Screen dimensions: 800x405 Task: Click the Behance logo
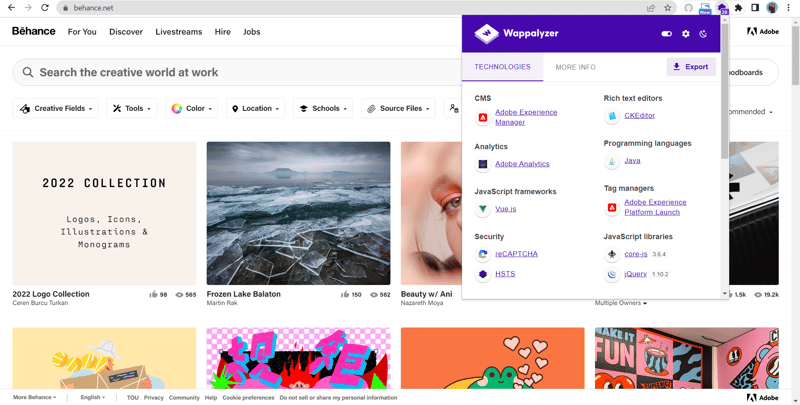(x=34, y=31)
